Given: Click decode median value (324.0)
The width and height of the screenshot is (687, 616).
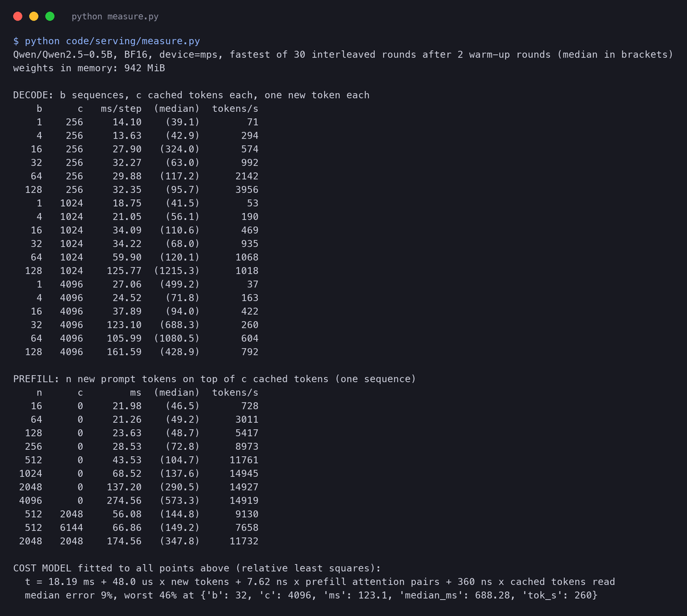Looking at the screenshot, I should [x=180, y=149].
